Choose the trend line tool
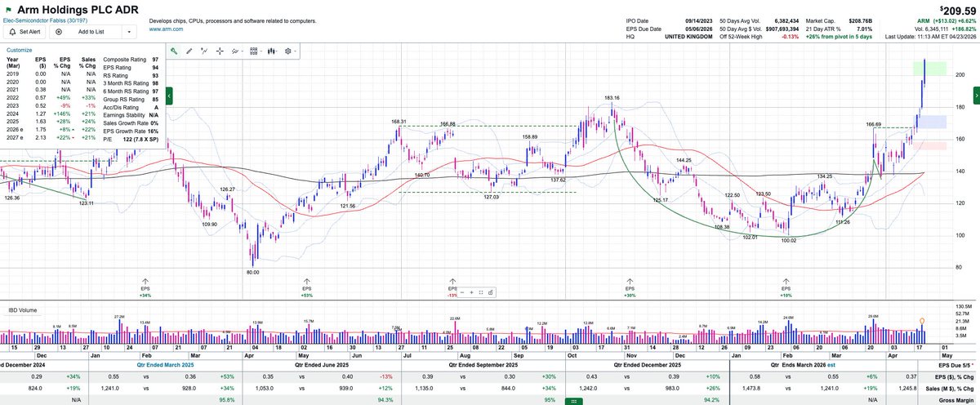Image resolution: width=980 pixels, height=405 pixels. tap(204, 51)
